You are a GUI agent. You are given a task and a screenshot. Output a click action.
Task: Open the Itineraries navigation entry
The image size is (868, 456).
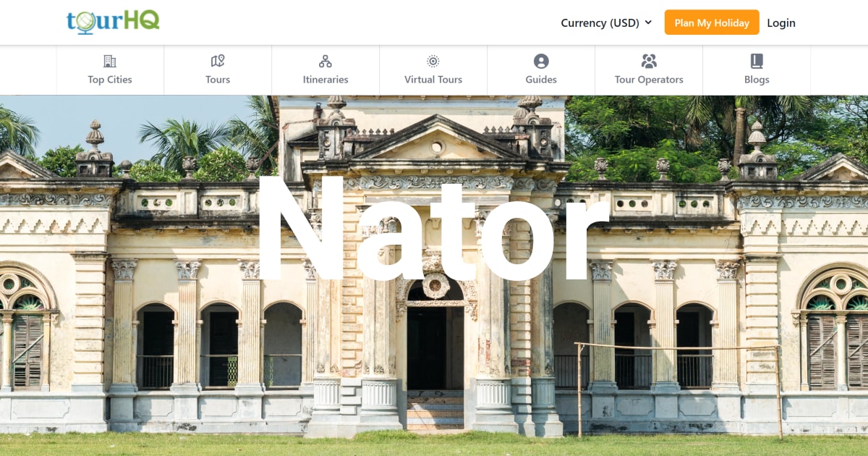click(x=325, y=80)
